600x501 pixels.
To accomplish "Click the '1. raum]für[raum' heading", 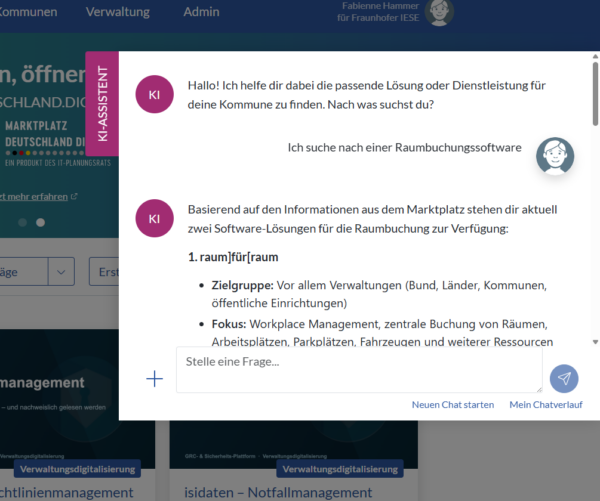I will (233, 257).
